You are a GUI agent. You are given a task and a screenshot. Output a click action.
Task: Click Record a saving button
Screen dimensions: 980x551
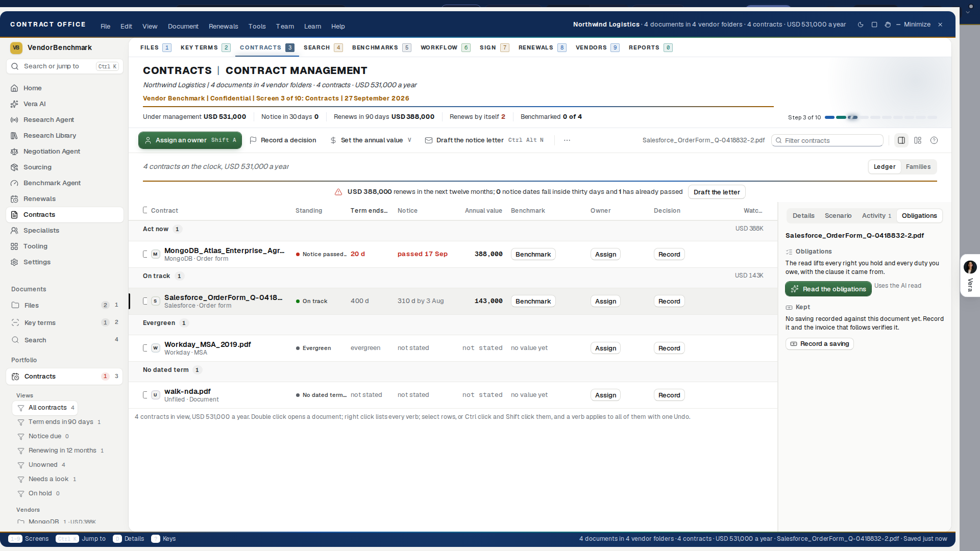(x=820, y=344)
